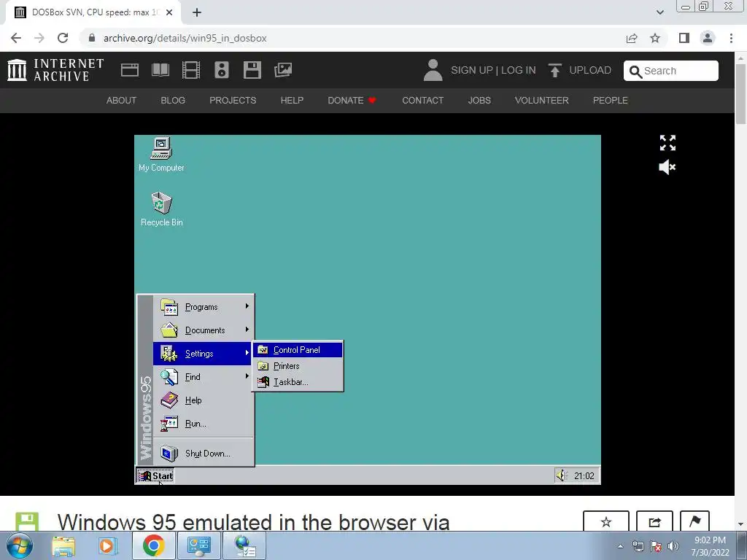Open the Video film icon in navbar
Viewport: 747px width, 560px height.
190,70
